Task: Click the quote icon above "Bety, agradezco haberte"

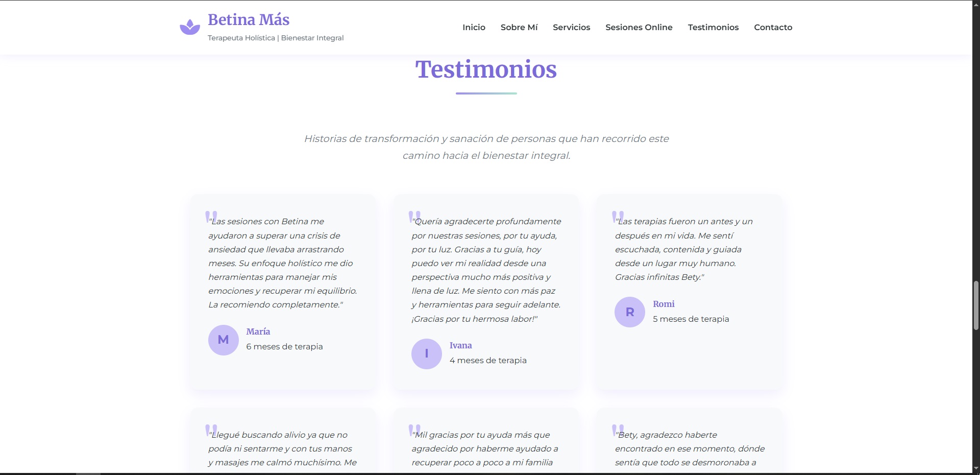Action: [618, 430]
